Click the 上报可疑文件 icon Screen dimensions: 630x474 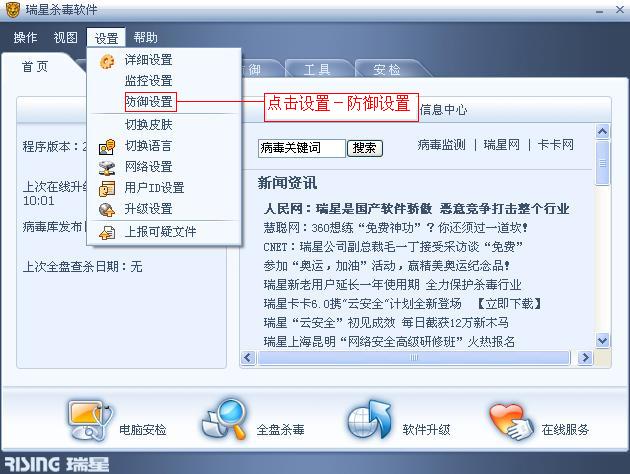point(107,232)
